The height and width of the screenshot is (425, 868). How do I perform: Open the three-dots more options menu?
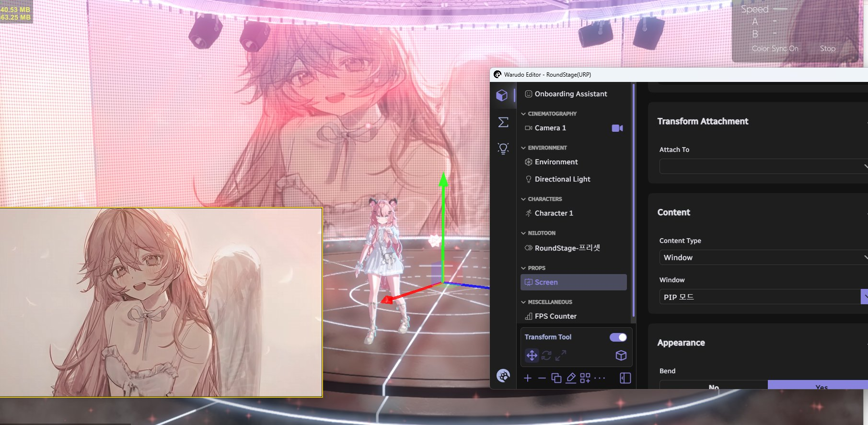coord(600,378)
